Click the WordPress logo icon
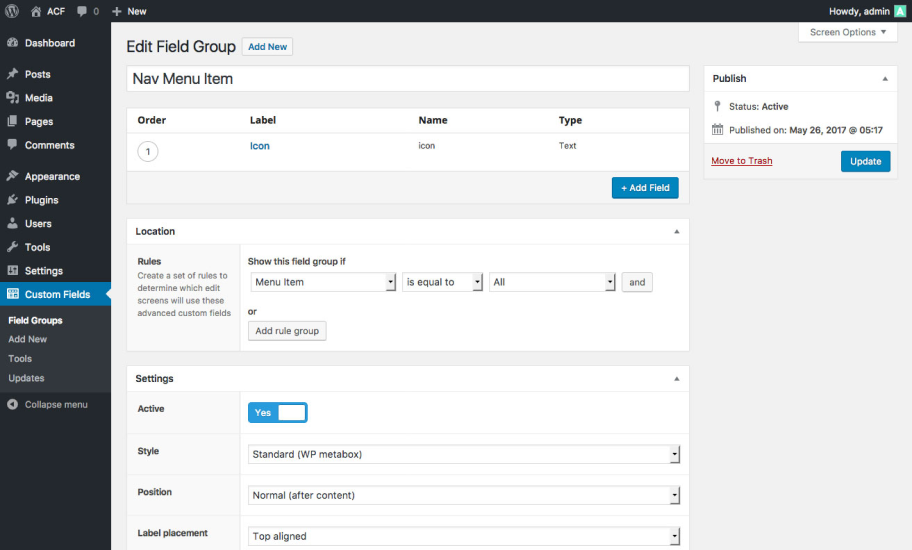The height and width of the screenshot is (550, 912). coord(12,11)
